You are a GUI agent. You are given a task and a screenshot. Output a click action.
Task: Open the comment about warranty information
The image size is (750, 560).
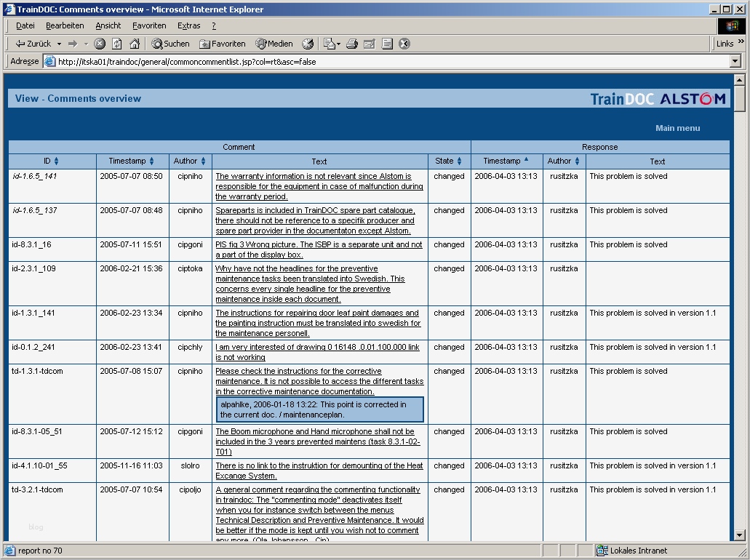pos(319,186)
